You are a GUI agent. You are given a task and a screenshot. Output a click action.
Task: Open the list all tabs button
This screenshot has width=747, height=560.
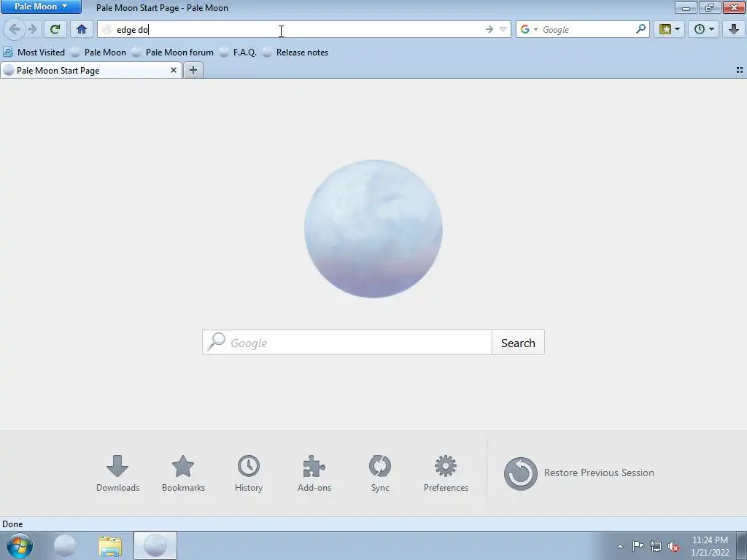(x=740, y=70)
